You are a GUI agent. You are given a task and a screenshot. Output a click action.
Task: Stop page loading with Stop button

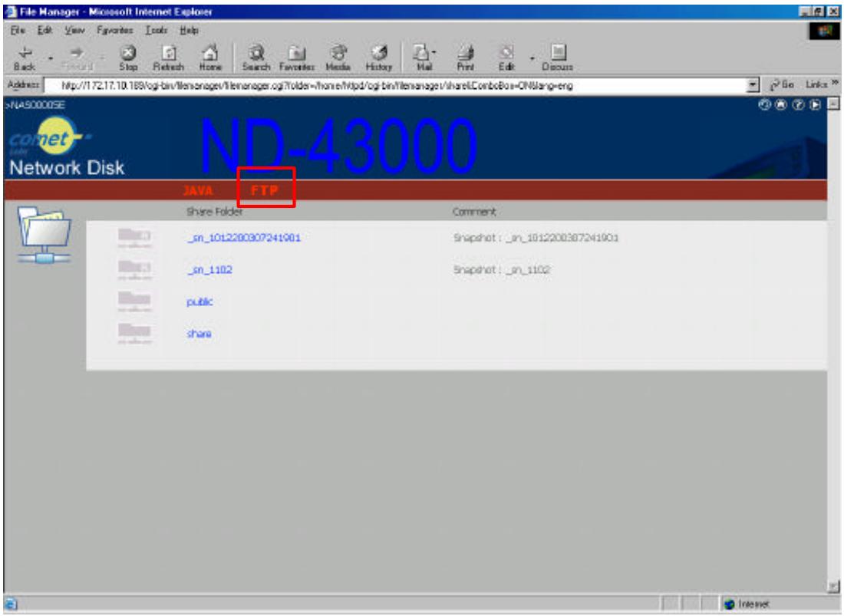pyautogui.click(x=128, y=58)
